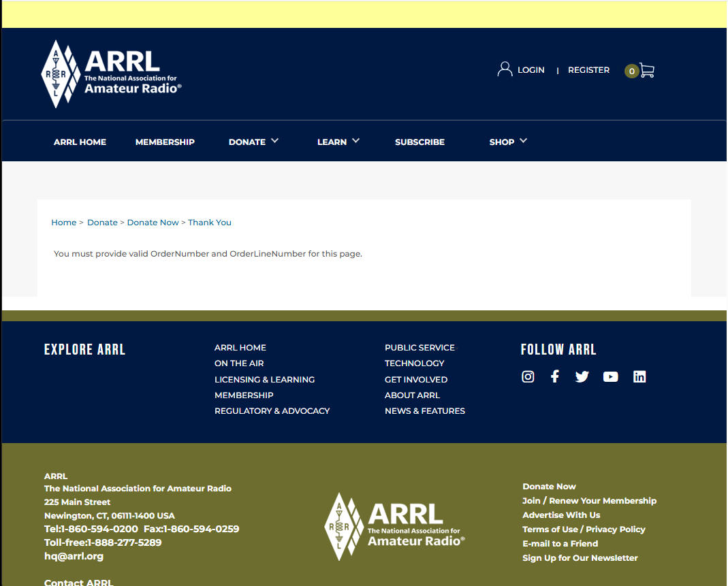Click the user profile icon beside LOGIN
Screen dimensions: 728x586
(x=505, y=69)
